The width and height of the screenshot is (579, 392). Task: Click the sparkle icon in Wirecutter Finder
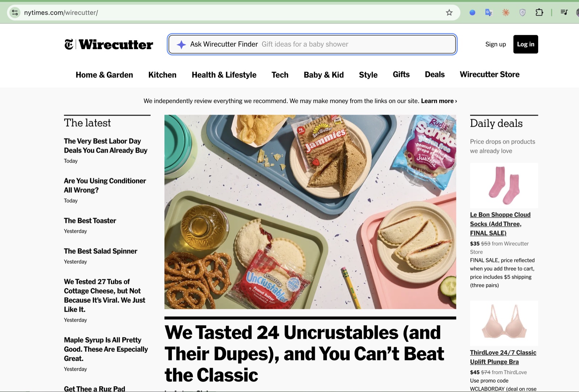click(x=181, y=44)
